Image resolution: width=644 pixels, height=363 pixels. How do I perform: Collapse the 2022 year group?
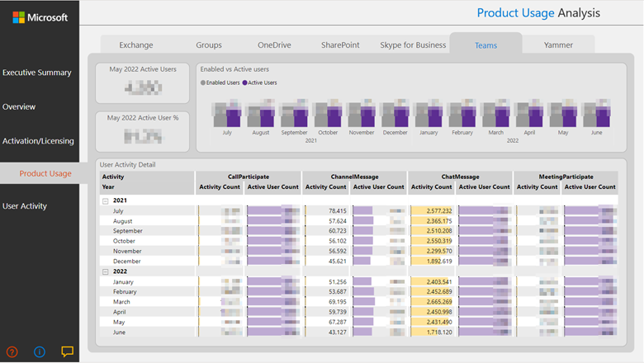(x=105, y=272)
